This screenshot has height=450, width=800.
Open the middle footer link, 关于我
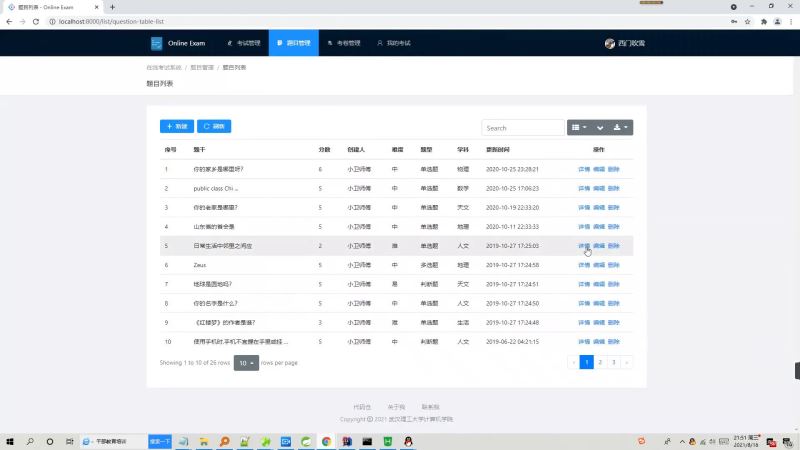396,407
